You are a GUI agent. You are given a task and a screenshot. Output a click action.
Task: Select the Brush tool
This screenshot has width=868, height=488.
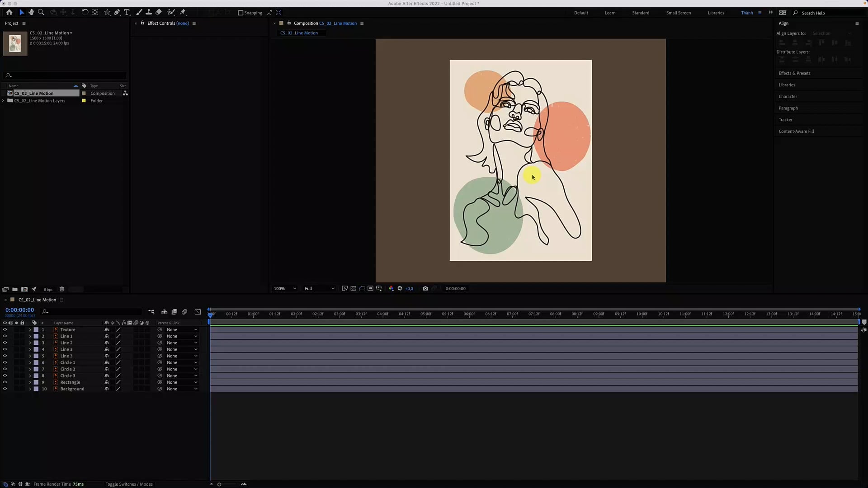[x=139, y=12]
